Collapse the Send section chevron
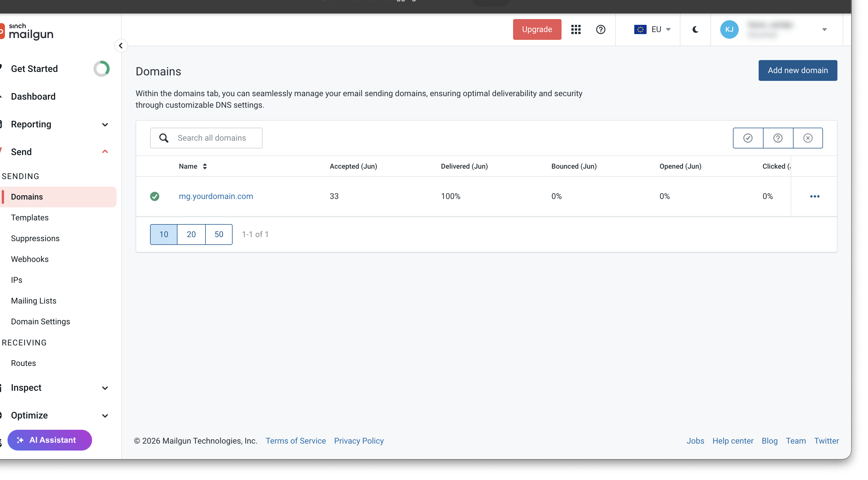Viewport: 868px width, 480px height. (x=105, y=152)
